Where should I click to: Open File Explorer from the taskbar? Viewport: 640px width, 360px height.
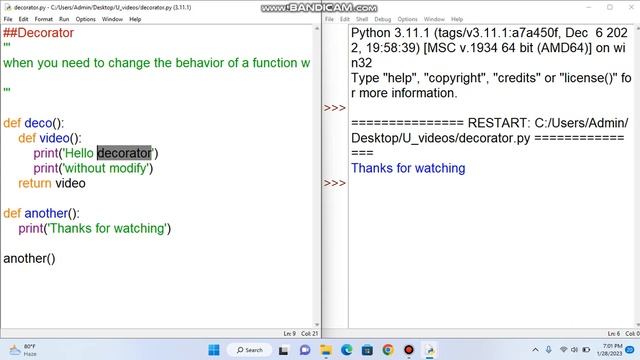point(326,350)
